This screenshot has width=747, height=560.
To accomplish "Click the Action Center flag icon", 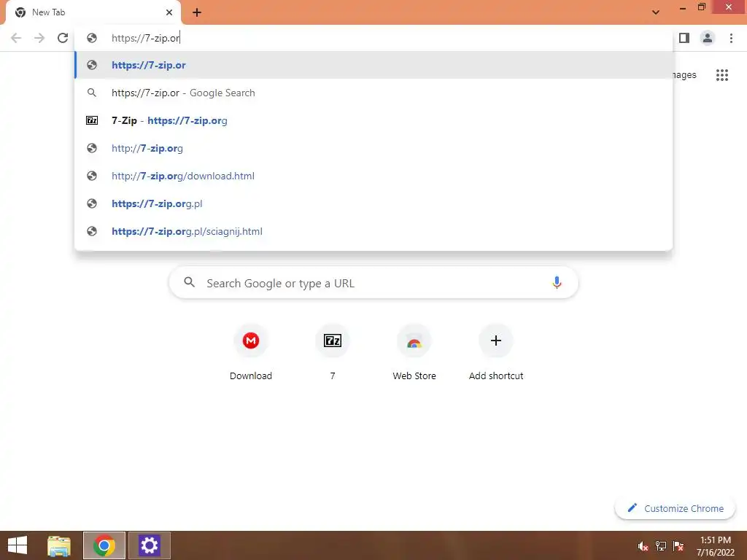I will tap(678, 546).
